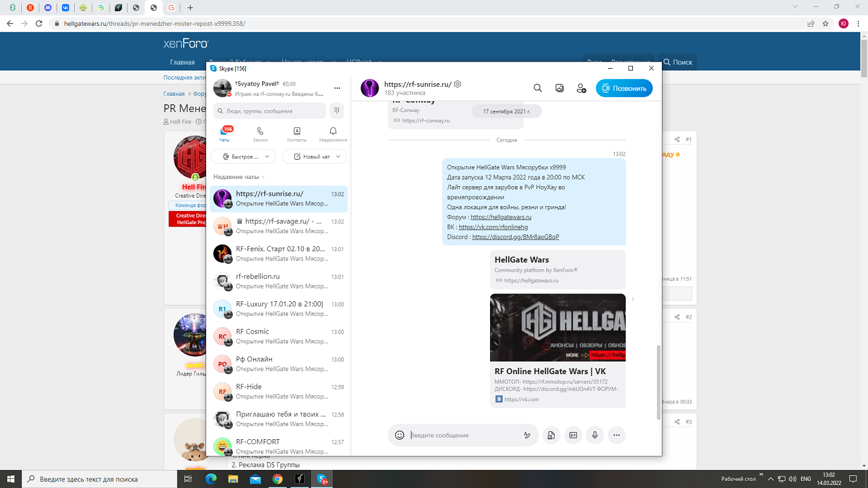
Task: Open message options dots beside VK link preview
Action: [x=632, y=299]
